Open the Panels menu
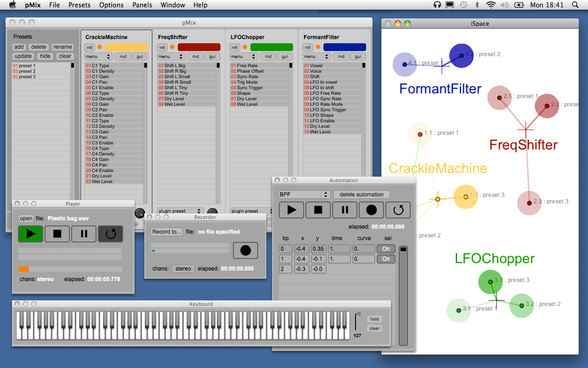The width and height of the screenshot is (588, 368). click(x=142, y=5)
